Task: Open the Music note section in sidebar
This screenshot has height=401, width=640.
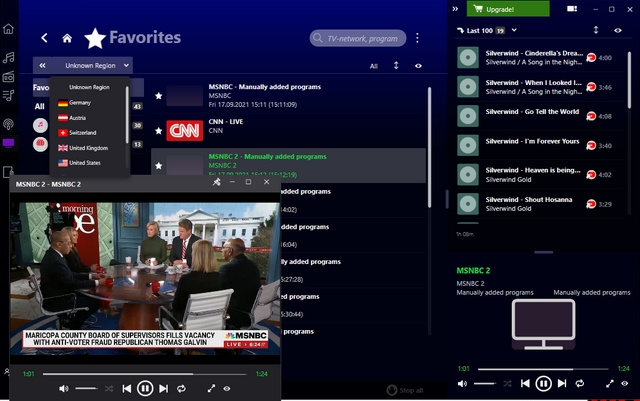Action: pyautogui.click(x=8, y=58)
